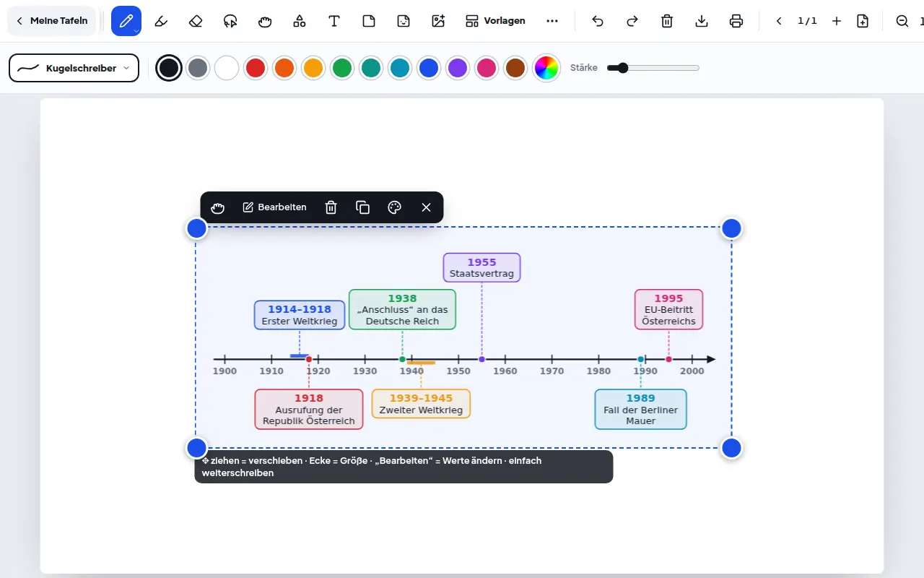Image resolution: width=924 pixels, height=578 pixels.
Task: Click the page-with-plus icon
Action: 863,21
